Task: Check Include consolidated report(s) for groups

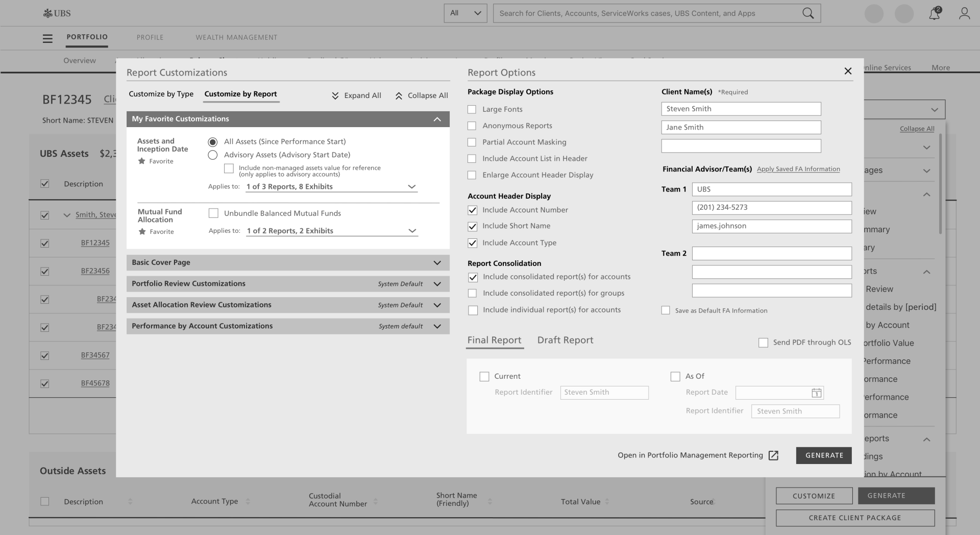Action: point(472,293)
